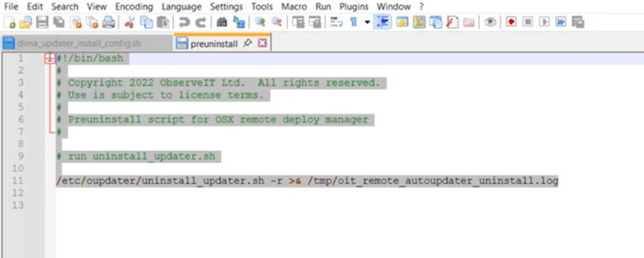
Task: Select the preuninstall tab
Action: click(x=214, y=44)
